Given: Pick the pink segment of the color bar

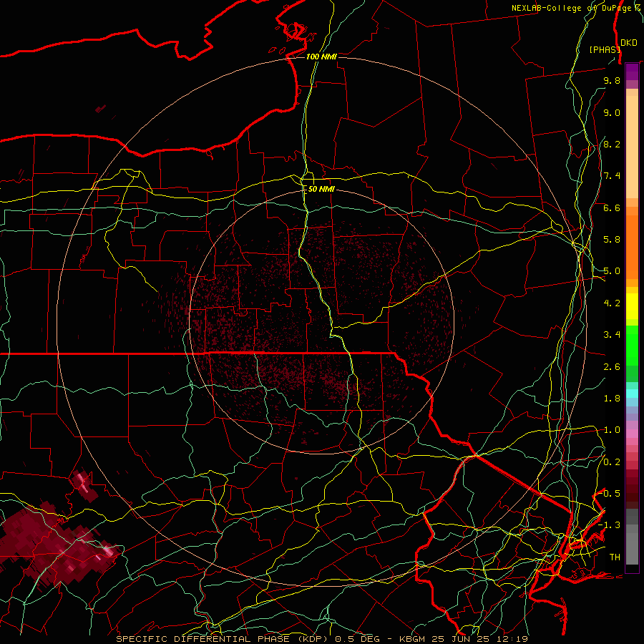Looking at the screenshot, I should click(x=632, y=434).
